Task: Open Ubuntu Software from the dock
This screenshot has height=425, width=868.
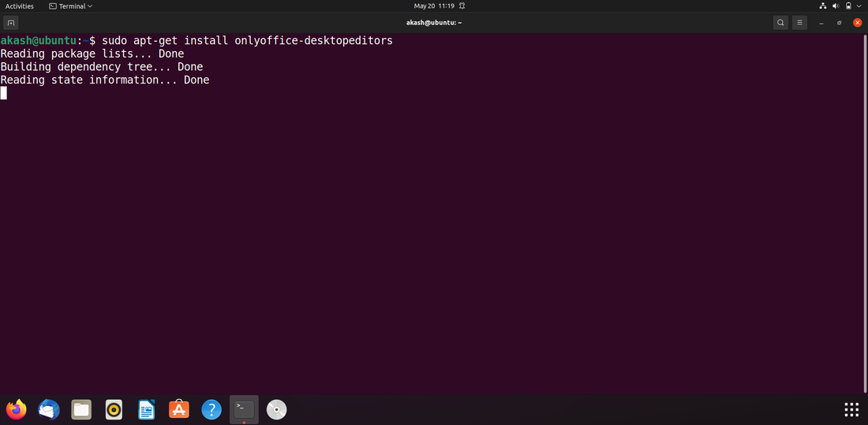Action: click(x=179, y=409)
